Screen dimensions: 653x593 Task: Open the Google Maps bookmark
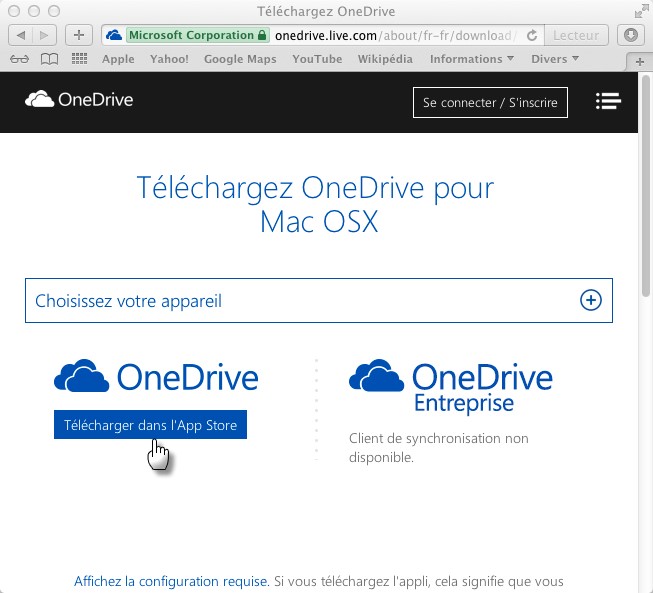point(240,59)
